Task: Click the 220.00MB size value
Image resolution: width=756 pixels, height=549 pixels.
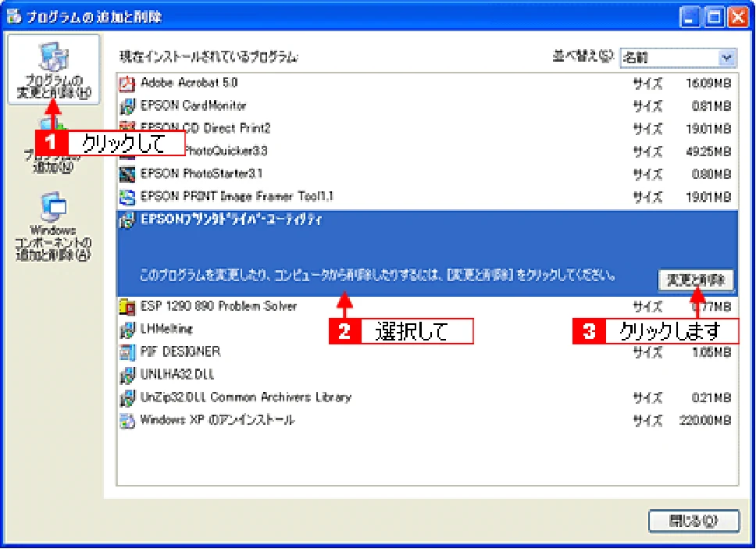Action: [x=705, y=421]
